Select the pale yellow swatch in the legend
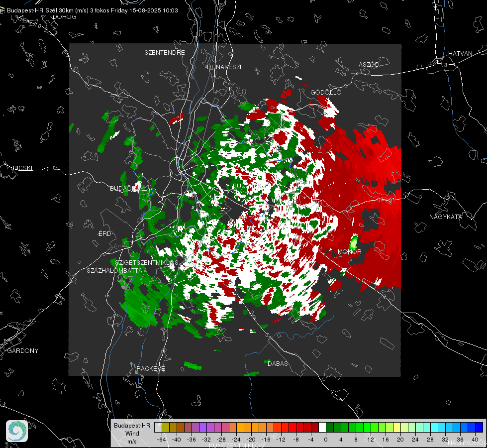The image size is (487, 448). (x=397, y=427)
